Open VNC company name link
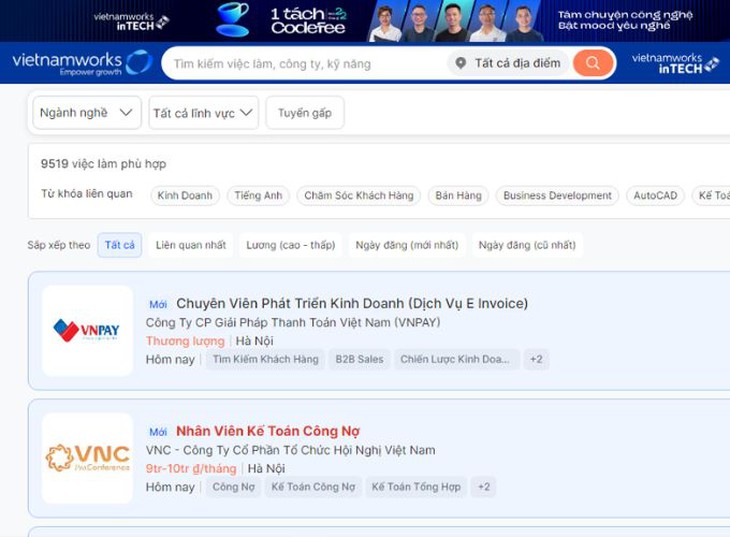Image resolution: width=730 pixels, height=537 pixels. (291, 450)
